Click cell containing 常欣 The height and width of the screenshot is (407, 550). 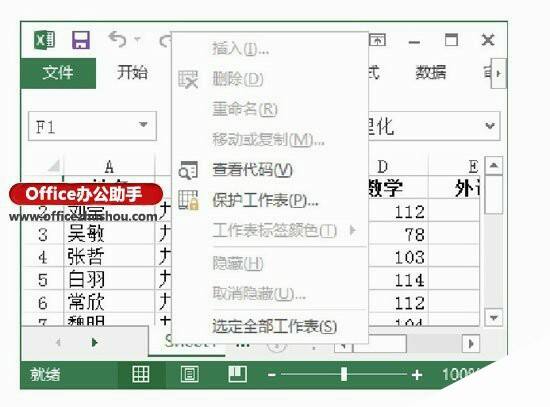(x=109, y=302)
